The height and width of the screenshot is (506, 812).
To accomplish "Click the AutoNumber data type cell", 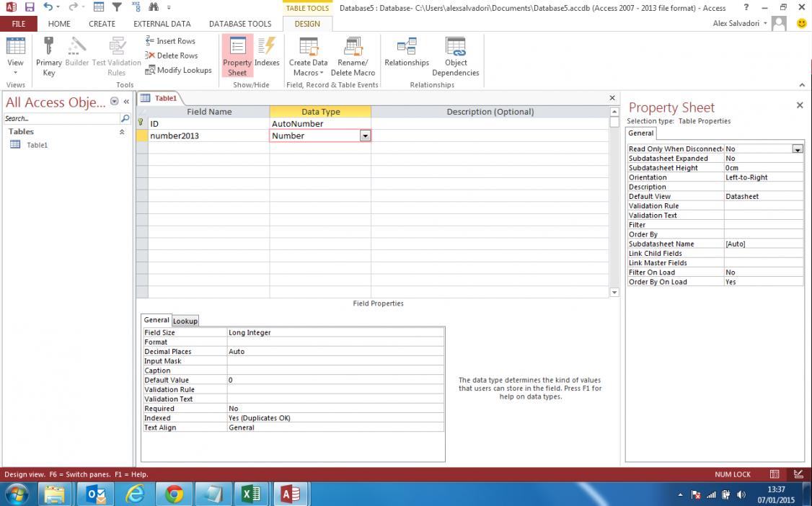I will pos(320,124).
